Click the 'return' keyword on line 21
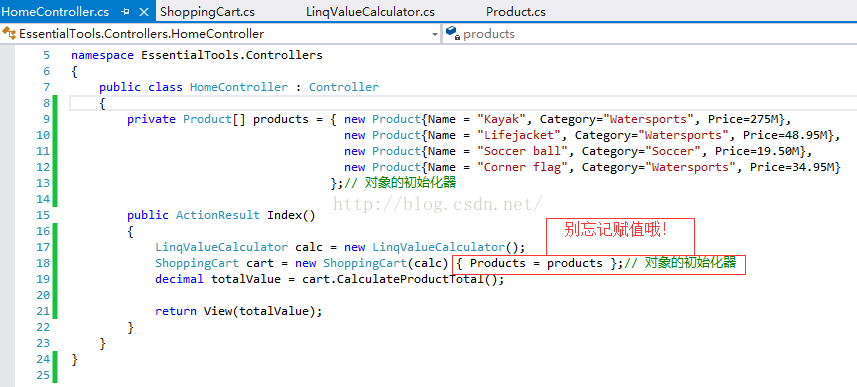Screen dimensions: 857x387 [x=175, y=311]
